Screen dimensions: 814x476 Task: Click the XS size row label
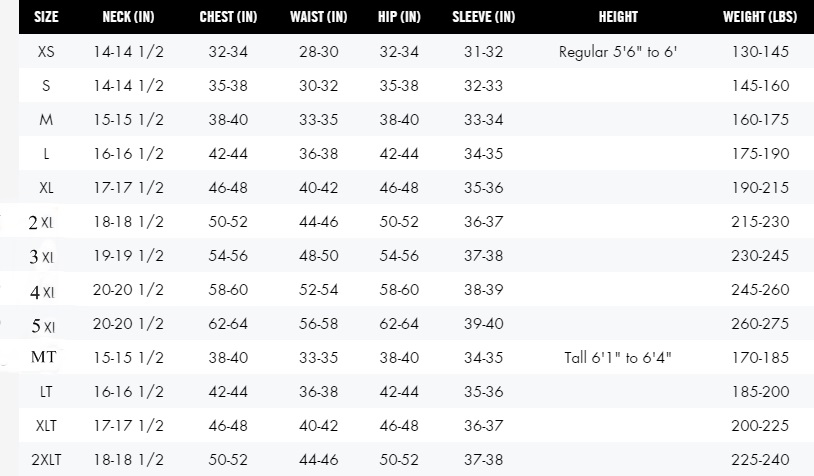(46, 51)
